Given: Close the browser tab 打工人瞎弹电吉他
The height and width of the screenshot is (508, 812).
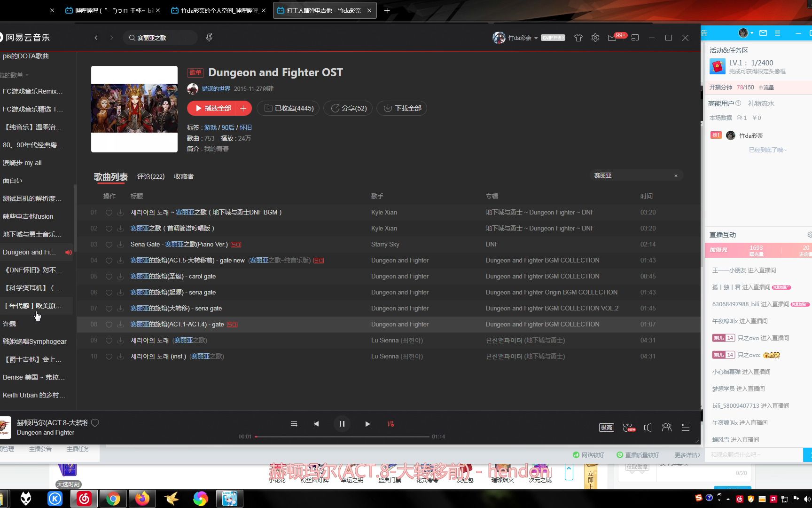Looking at the screenshot, I should tap(369, 10).
